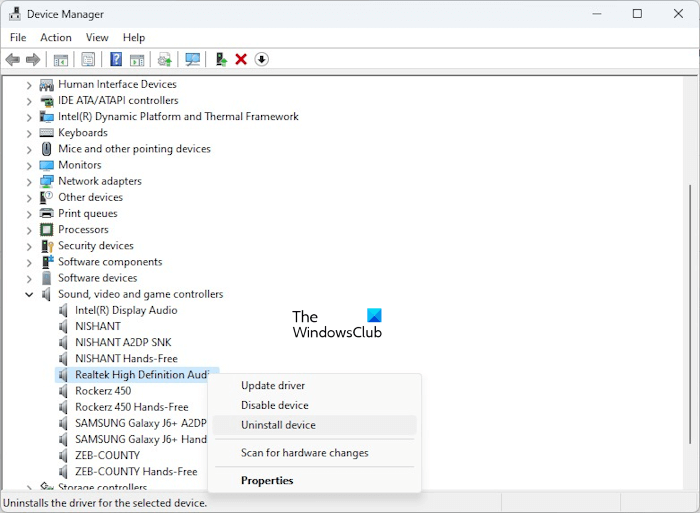Click the Other devices category icon
This screenshot has height=513, width=700.
[x=46, y=197]
